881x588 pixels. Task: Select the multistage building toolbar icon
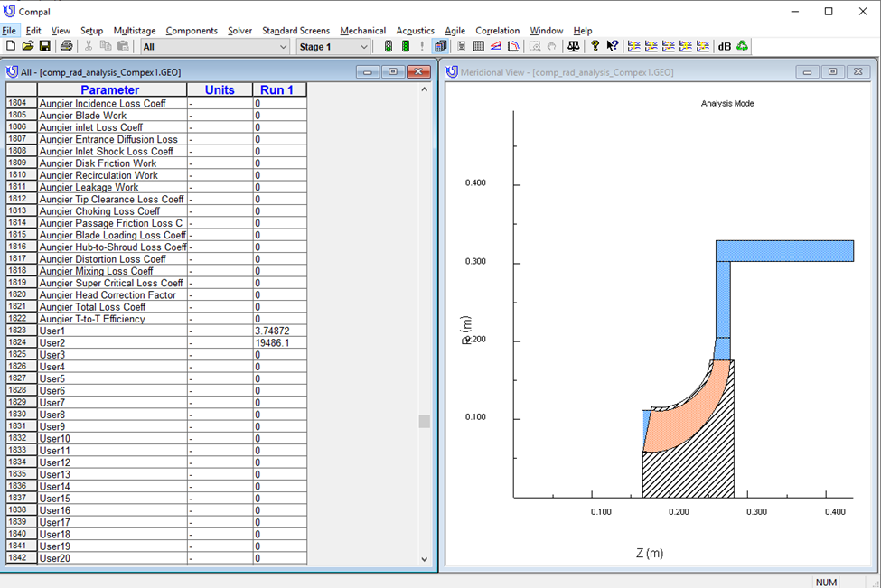pyautogui.click(x=440, y=46)
